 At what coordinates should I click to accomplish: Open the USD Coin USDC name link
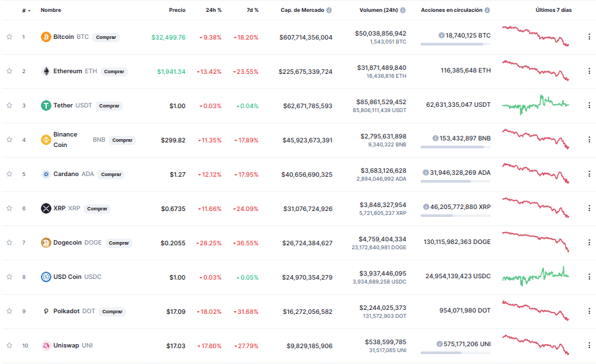click(x=78, y=277)
